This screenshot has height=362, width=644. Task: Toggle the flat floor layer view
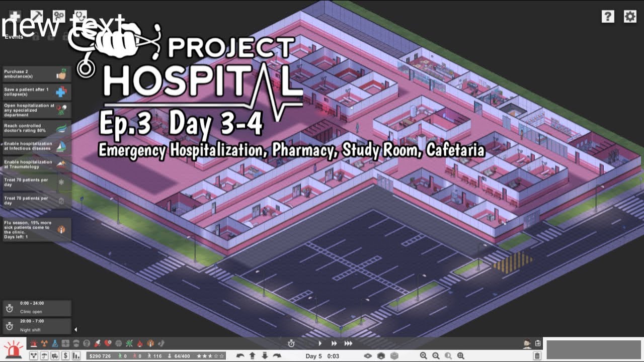368,355
